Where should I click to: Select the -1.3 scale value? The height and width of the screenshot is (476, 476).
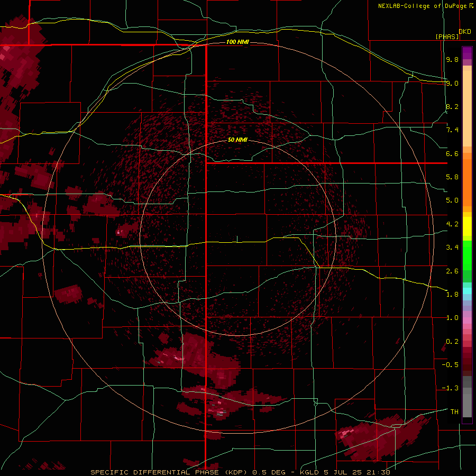pyautogui.click(x=450, y=388)
